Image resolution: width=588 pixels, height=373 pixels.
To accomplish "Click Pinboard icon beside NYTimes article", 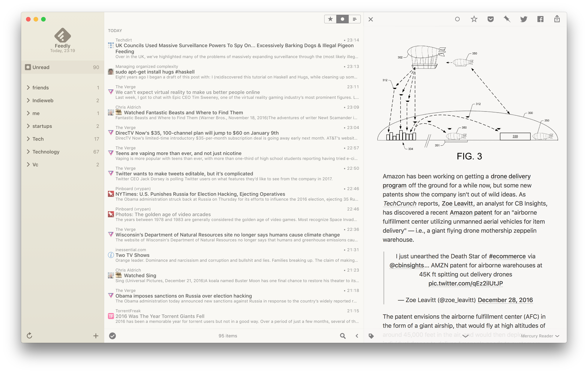I will (111, 194).
